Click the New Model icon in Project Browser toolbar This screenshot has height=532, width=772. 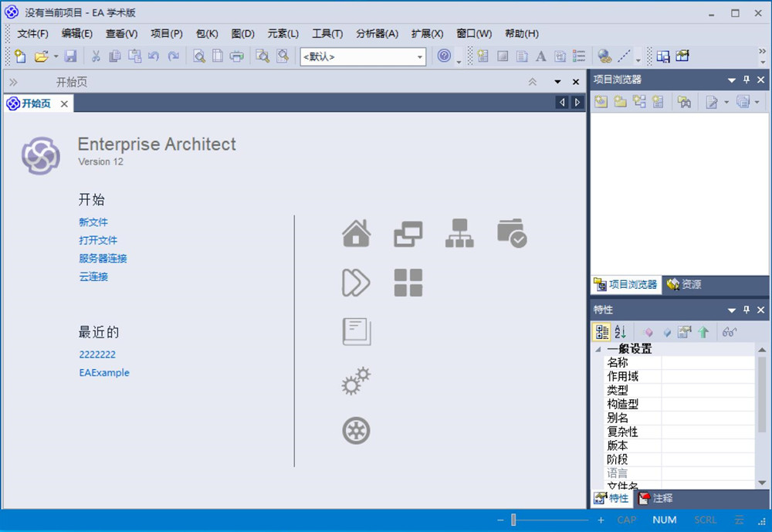(601, 101)
